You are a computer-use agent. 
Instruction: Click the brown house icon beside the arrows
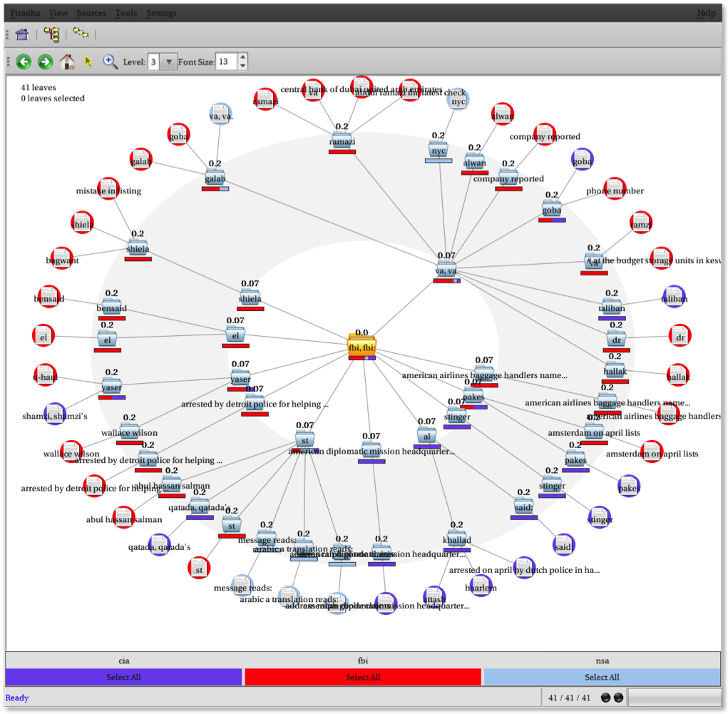tap(67, 62)
